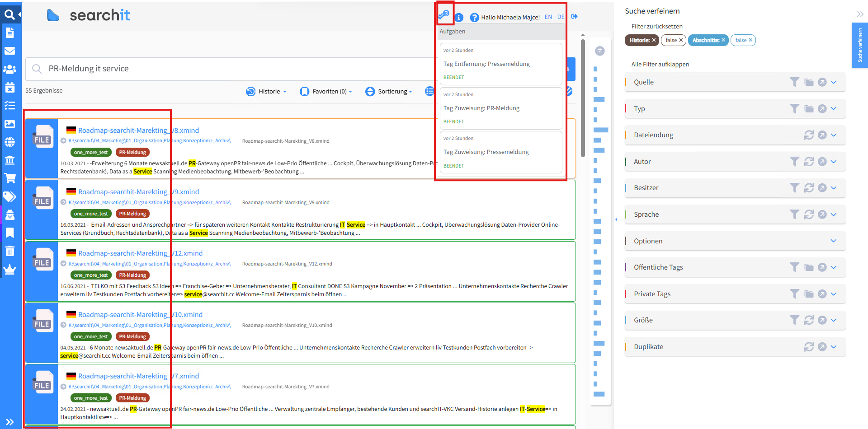Image resolution: width=868 pixels, height=429 pixels.
Task: Click the crown icon in left sidebar
Action: point(9,270)
